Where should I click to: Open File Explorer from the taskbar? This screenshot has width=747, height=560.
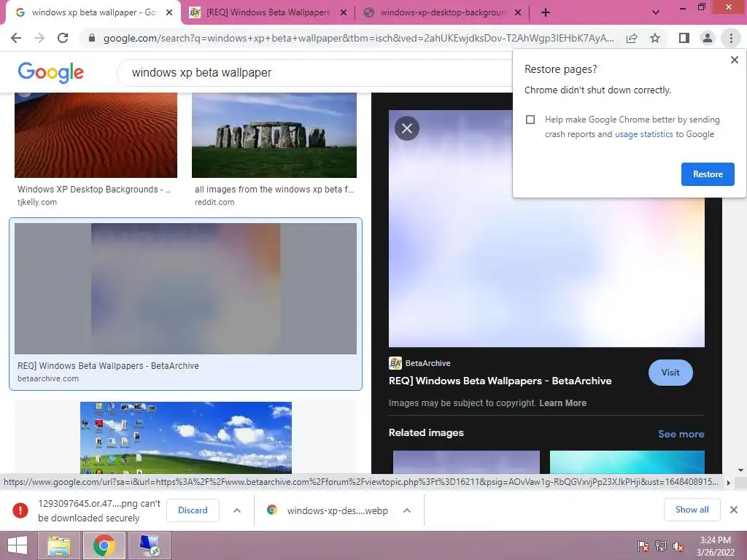pyautogui.click(x=59, y=545)
